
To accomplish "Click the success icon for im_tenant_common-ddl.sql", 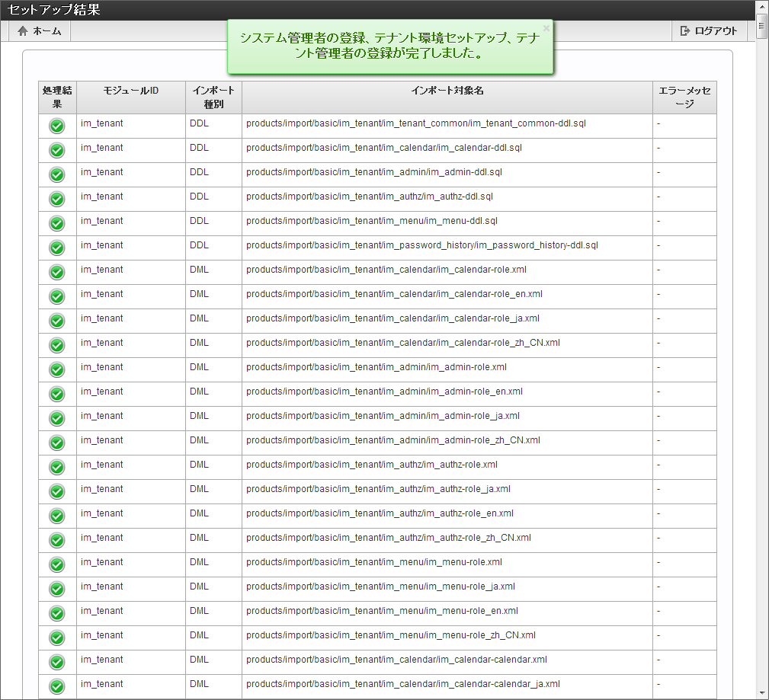I will point(57,126).
